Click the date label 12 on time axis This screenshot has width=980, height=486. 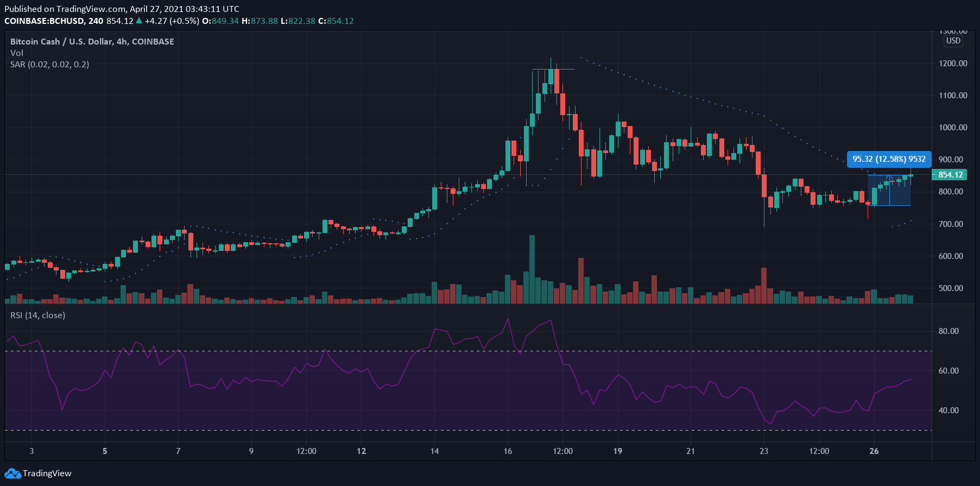[362, 451]
